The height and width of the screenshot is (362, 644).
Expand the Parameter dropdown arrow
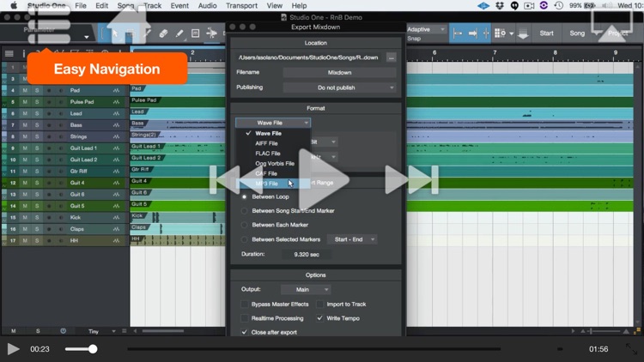coord(86,37)
